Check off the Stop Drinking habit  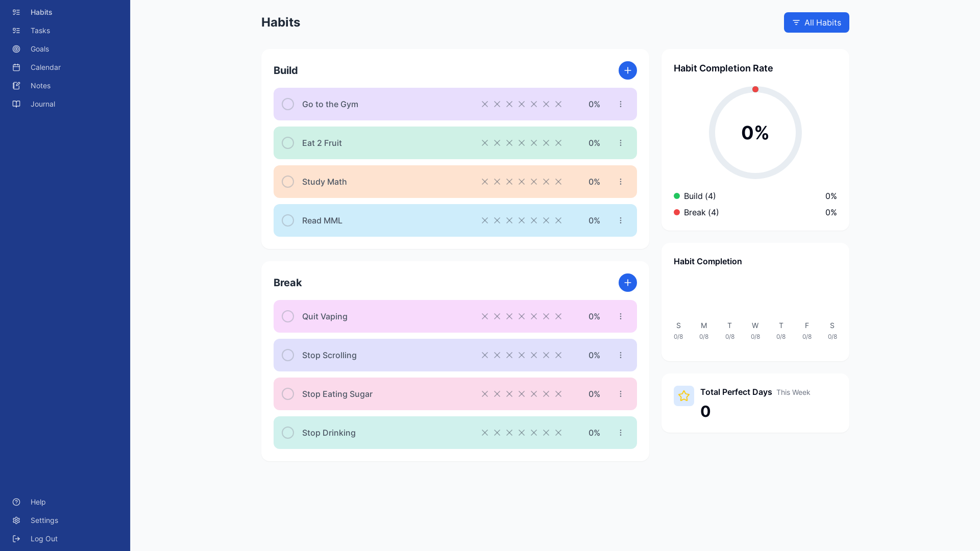coord(288,433)
